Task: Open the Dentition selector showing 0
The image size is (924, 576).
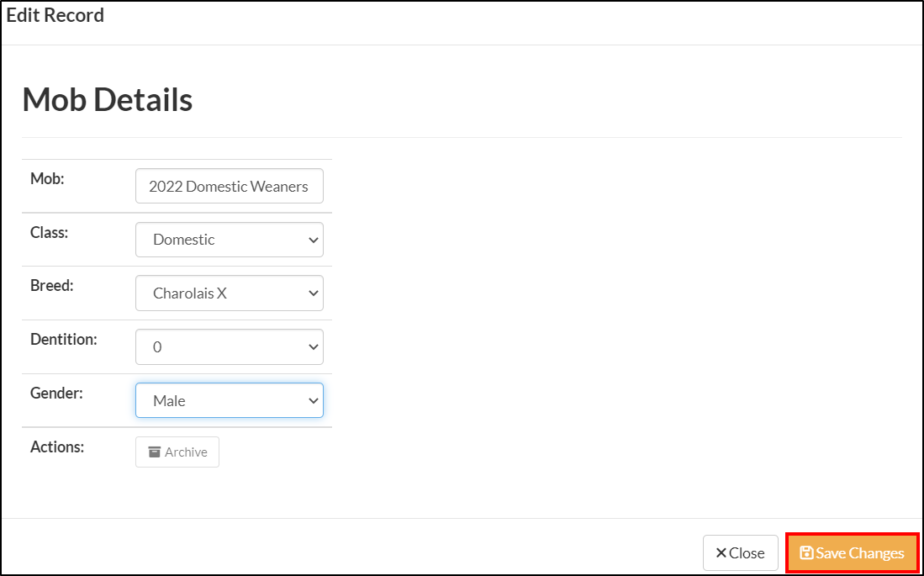Action: [229, 346]
